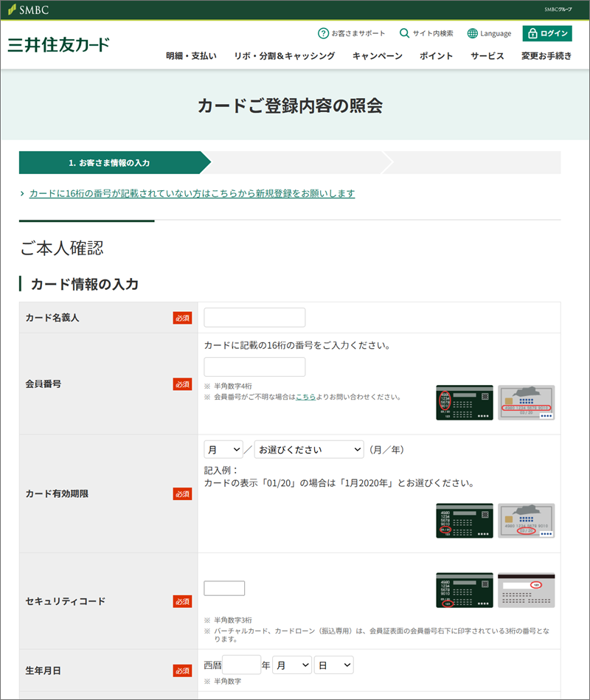Select step 1. お客さま情報の入力
The width and height of the screenshot is (590, 700).
[115, 163]
